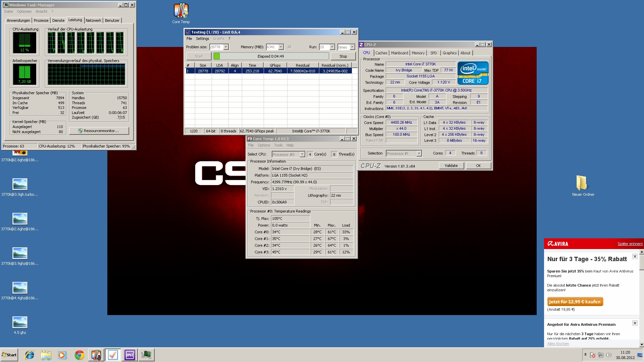644x362 pixels.
Task: Switch to Task Manager Prozesse tab
Action: (41, 20)
